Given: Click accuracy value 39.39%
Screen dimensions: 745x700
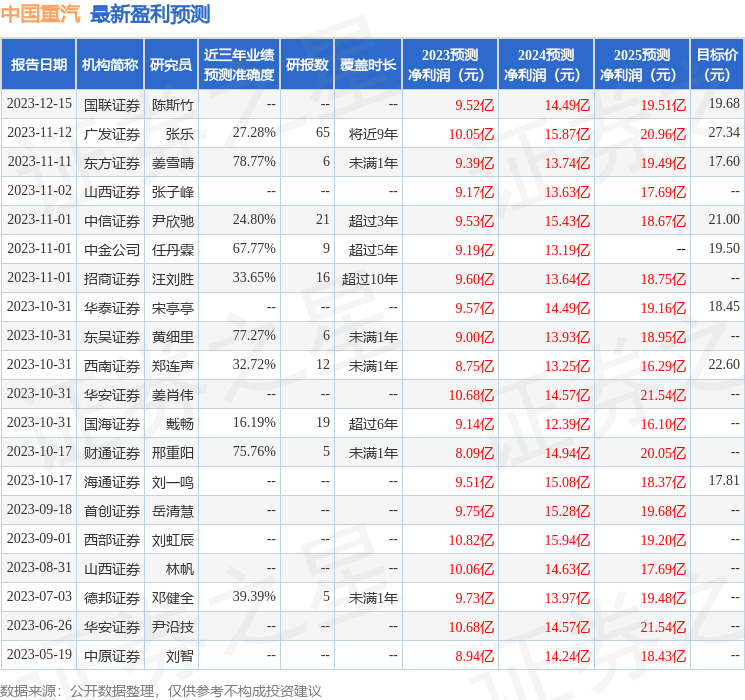Looking at the screenshot, I should [x=254, y=596].
